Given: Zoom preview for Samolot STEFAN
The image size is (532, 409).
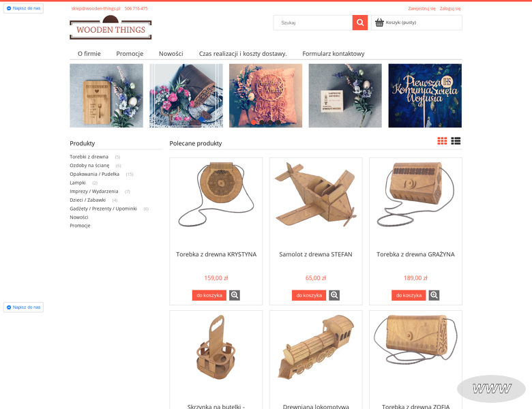Looking at the screenshot, I should (x=334, y=295).
